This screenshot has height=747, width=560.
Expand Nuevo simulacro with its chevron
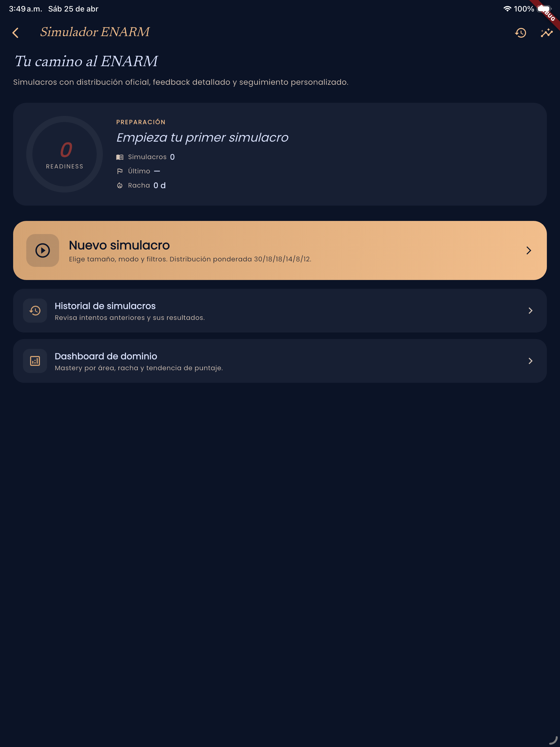[x=529, y=250]
